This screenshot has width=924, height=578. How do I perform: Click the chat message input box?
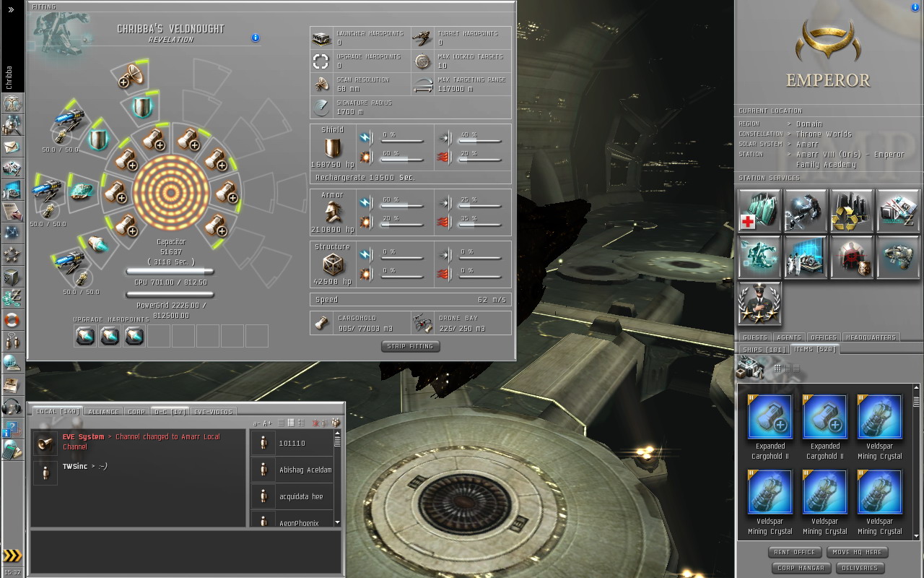pos(186,551)
